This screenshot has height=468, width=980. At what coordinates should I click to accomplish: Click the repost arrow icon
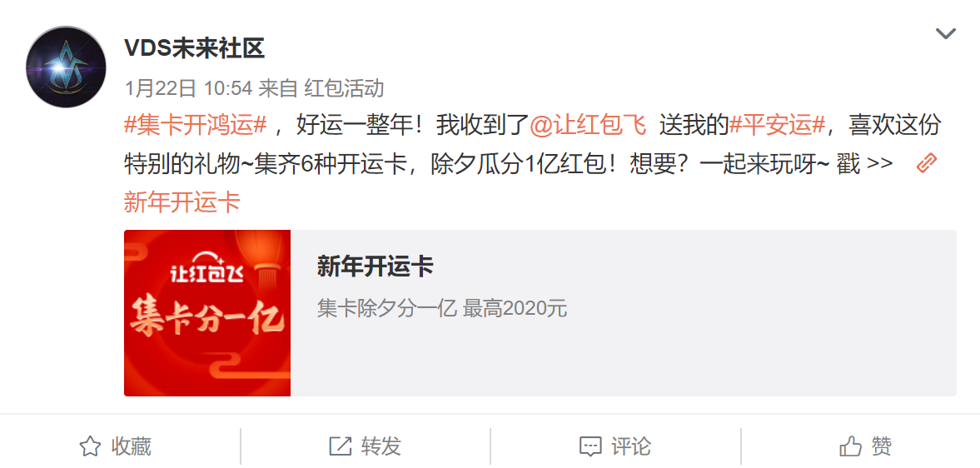(340, 446)
